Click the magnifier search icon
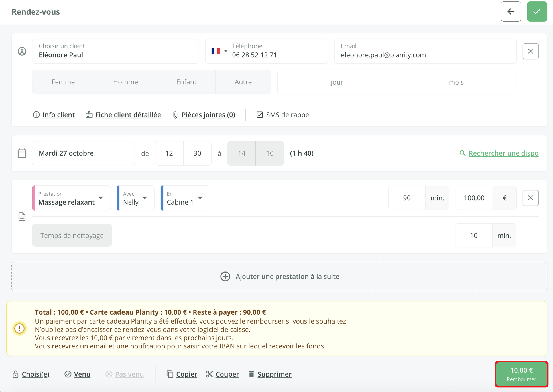The height and width of the screenshot is (392, 553). click(462, 153)
